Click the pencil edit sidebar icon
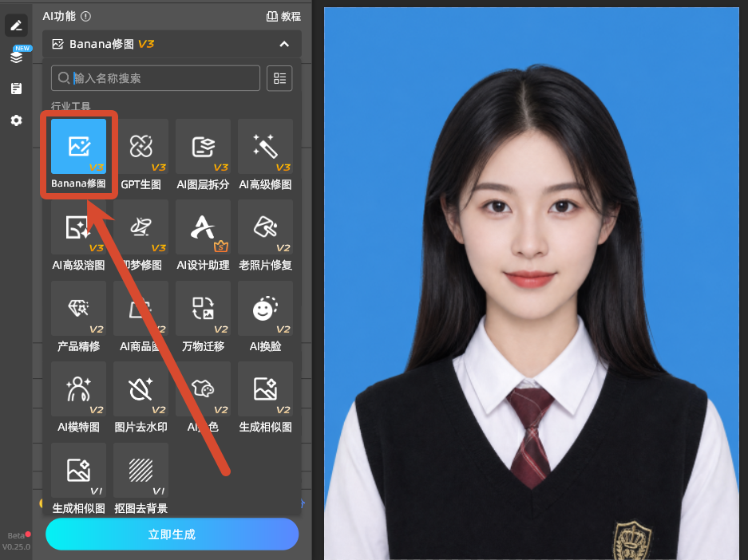This screenshot has height=560, width=748. pos(16,26)
